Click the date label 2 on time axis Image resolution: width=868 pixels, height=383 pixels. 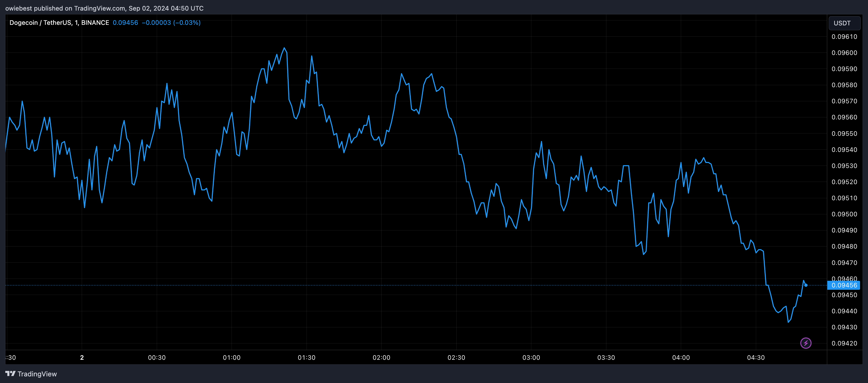click(x=82, y=357)
